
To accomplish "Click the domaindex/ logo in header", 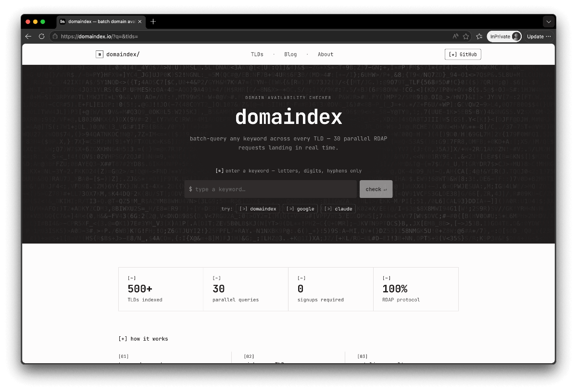I will click(117, 54).
